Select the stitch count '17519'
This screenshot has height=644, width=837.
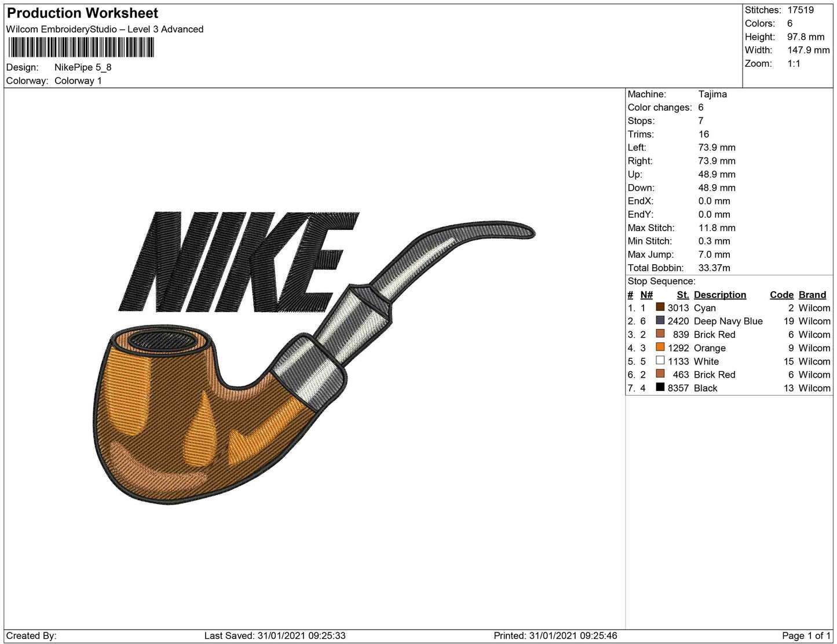(801, 10)
